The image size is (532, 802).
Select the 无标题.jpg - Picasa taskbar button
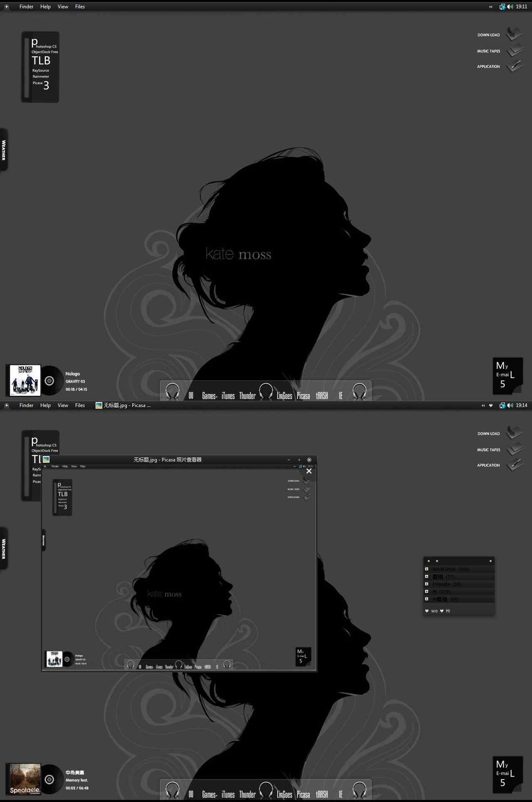point(123,405)
